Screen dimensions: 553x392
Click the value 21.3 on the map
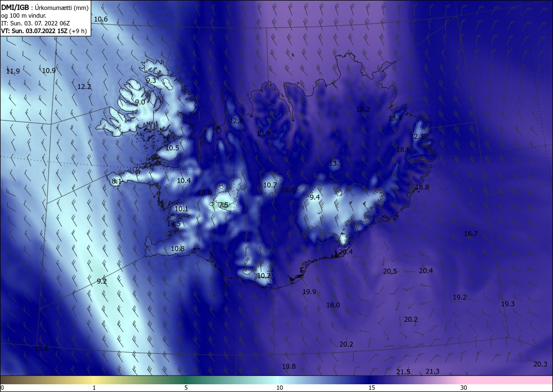[432, 372]
